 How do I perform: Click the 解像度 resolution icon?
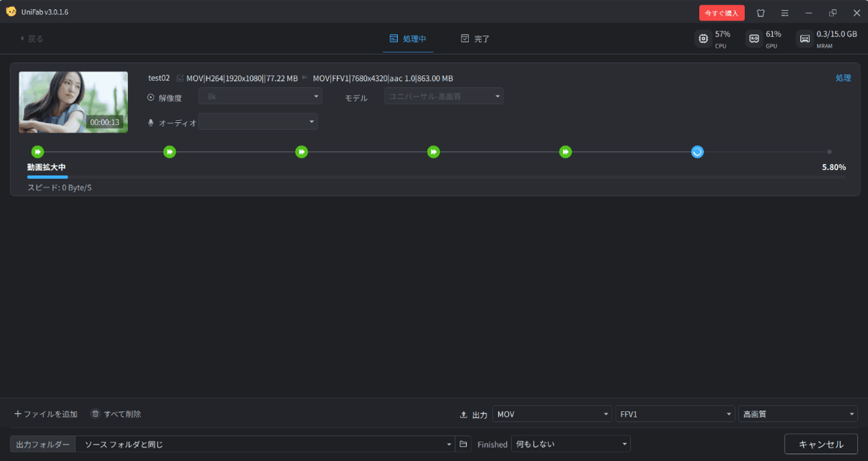[151, 98]
